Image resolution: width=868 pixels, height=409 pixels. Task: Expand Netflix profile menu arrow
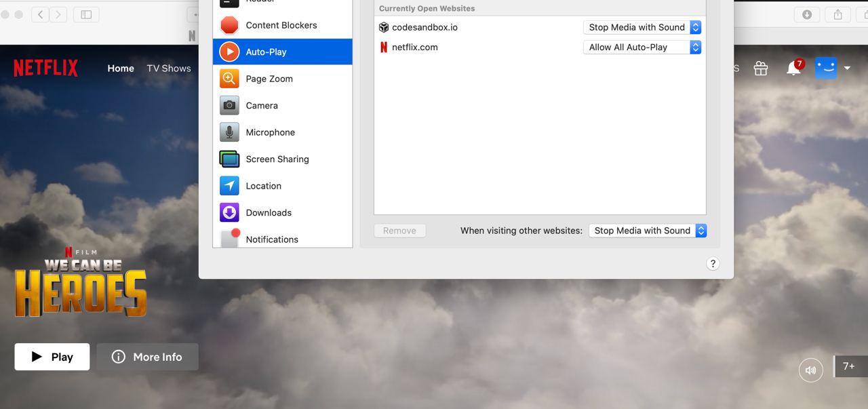(847, 68)
